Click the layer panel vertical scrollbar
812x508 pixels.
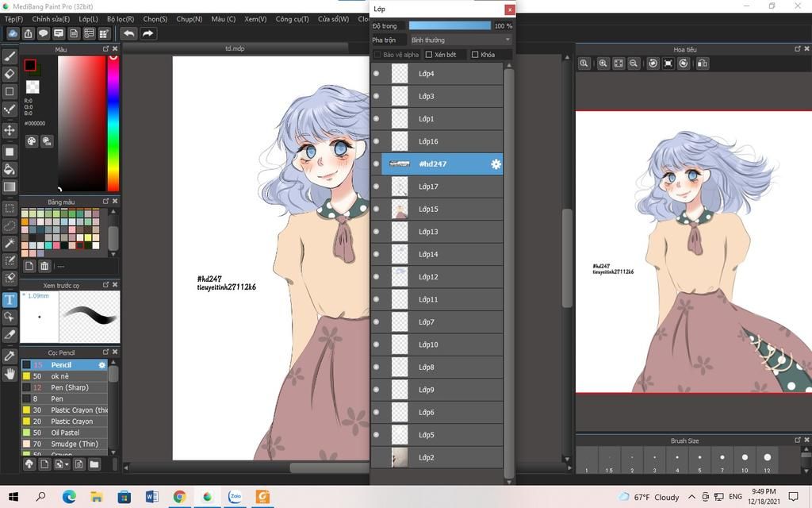(x=508, y=274)
